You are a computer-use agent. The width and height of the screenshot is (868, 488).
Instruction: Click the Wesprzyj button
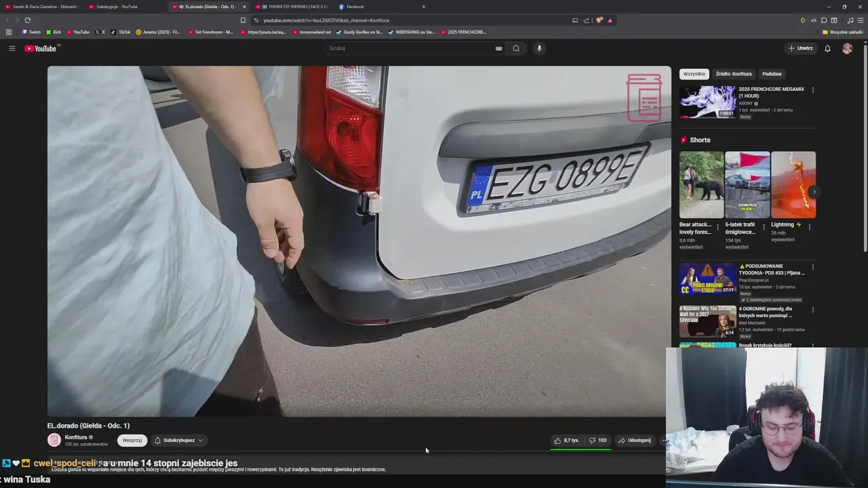pyautogui.click(x=132, y=441)
